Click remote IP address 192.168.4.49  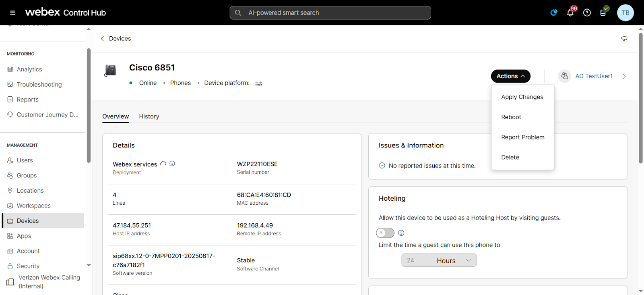pyautogui.click(x=255, y=225)
